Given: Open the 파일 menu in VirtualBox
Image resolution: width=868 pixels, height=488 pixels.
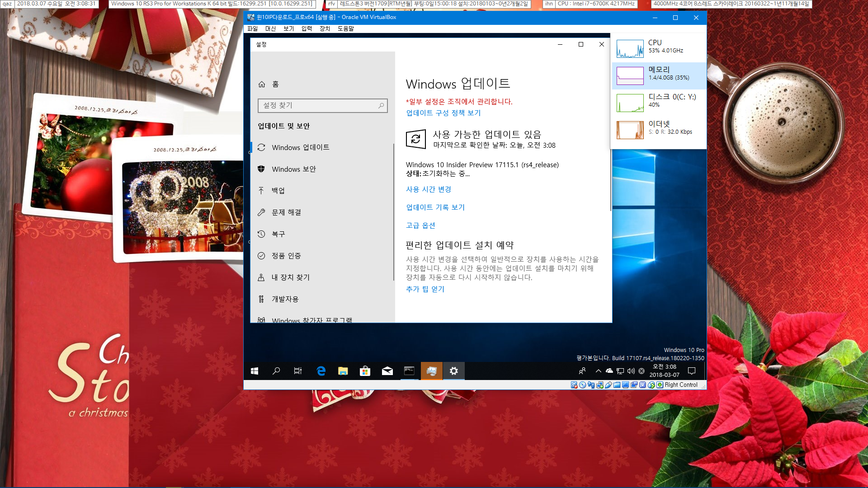Looking at the screenshot, I should click(x=252, y=28).
